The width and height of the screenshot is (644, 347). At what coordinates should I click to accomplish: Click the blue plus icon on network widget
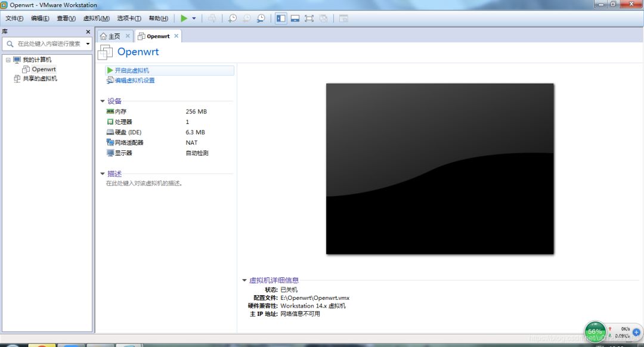[x=636, y=332]
